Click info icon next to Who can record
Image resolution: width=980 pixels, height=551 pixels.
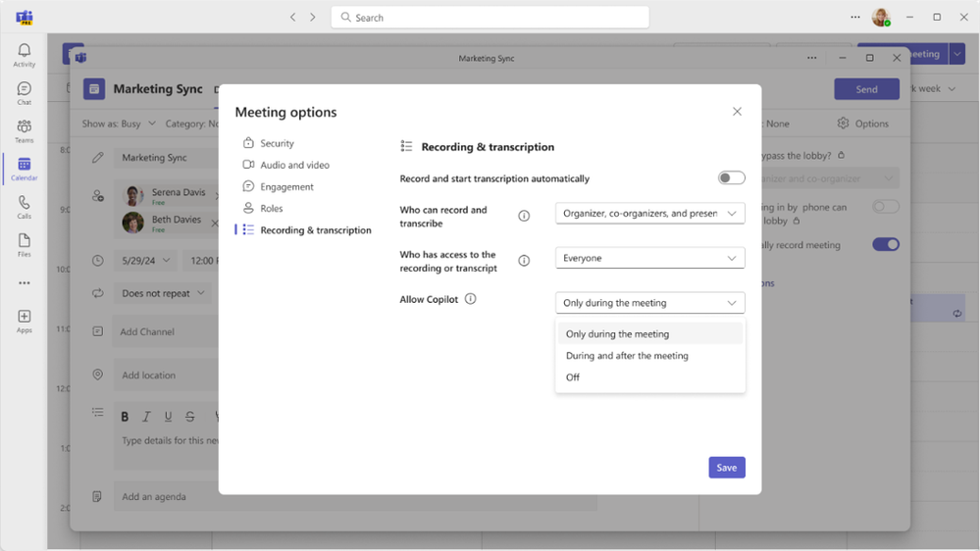click(524, 216)
